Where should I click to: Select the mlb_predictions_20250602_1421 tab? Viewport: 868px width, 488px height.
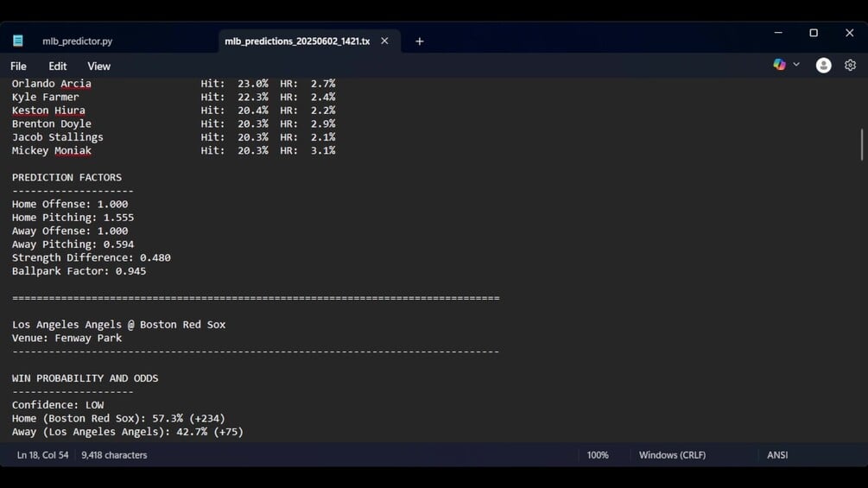[x=297, y=41]
